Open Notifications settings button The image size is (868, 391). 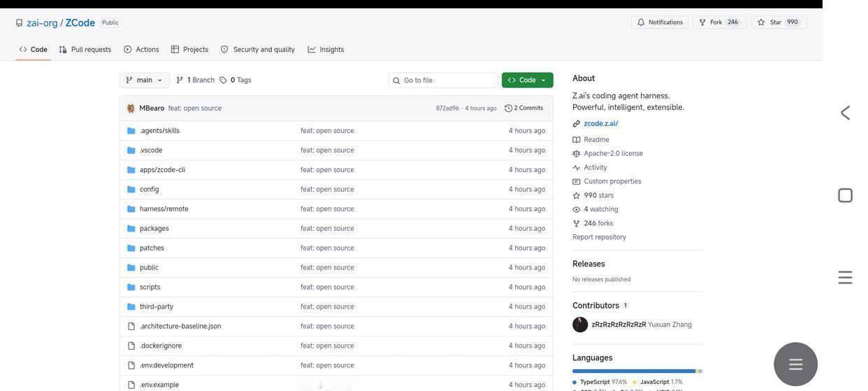(660, 22)
